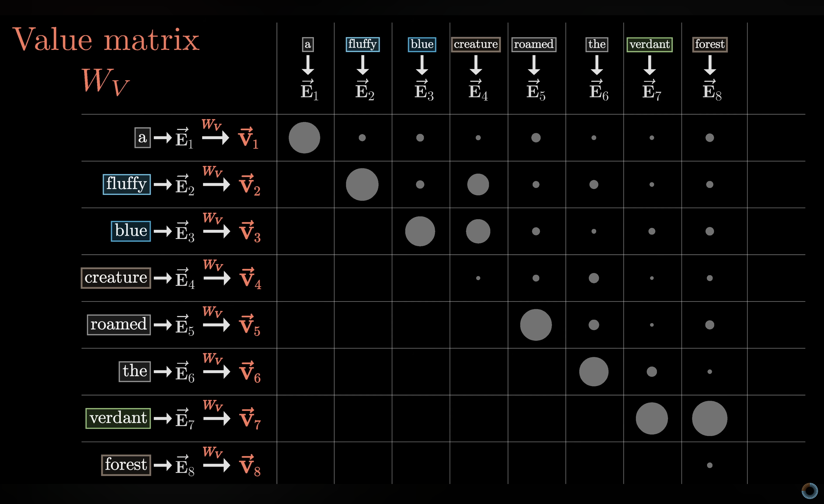Image resolution: width=824 pixels, height=504 pixels.
Task: Click the large dot where fluffy meets E2
Action: [362, 185]
